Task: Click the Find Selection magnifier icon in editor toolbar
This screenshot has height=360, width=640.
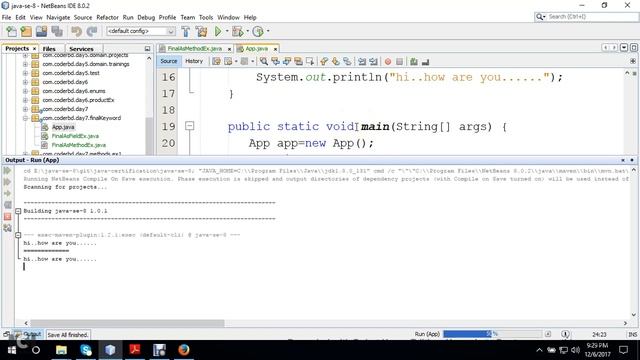Action: pos(264,62)
